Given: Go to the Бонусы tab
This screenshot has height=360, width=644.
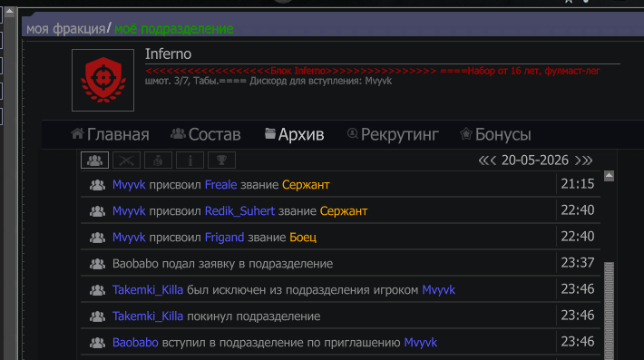Looking at the screenshot, I should tap(496, 134).
